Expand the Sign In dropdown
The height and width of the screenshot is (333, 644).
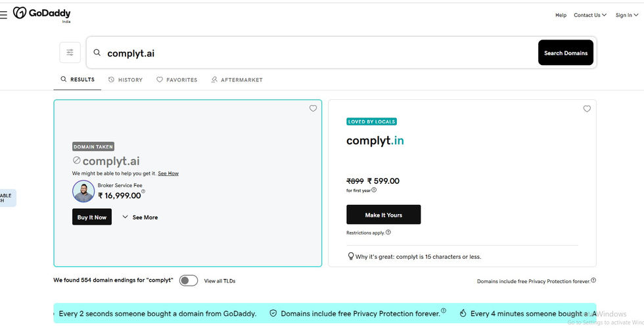tap(627, 15)
